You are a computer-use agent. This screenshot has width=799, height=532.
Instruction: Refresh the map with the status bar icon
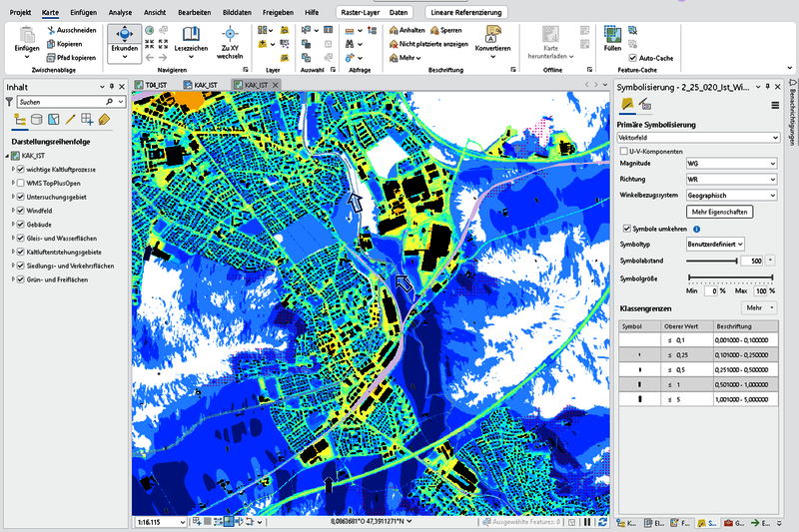(602, 522)
